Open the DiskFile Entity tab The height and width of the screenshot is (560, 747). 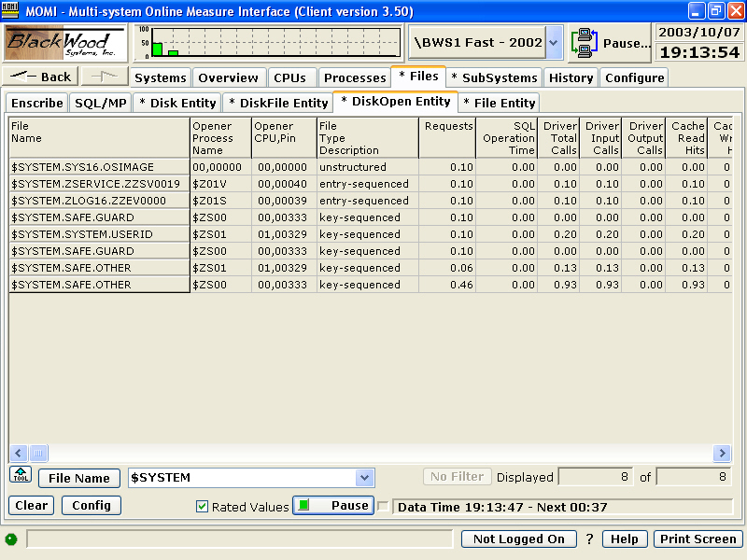coord(278,103)
